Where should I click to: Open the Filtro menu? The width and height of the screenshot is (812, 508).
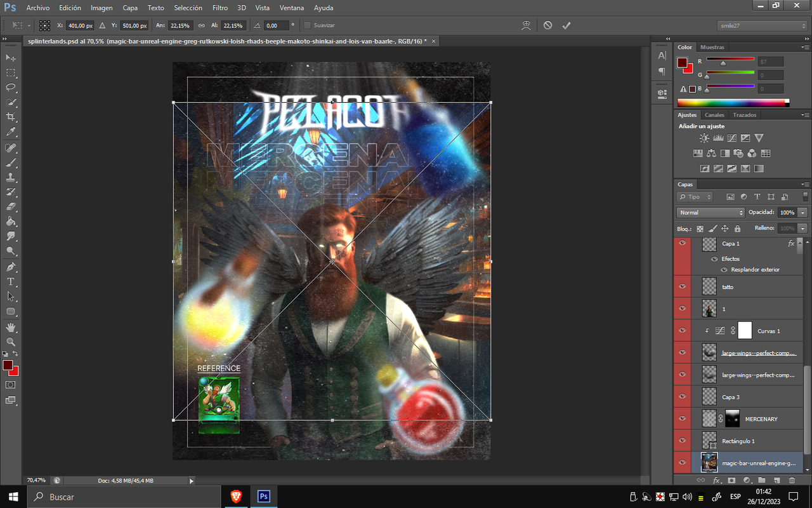point(220,8)
